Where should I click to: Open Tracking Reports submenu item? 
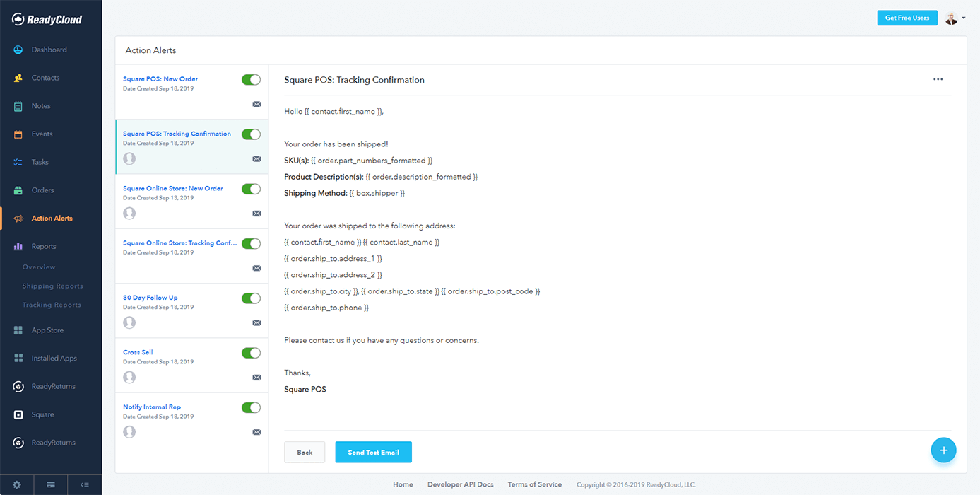coord(52,305)
